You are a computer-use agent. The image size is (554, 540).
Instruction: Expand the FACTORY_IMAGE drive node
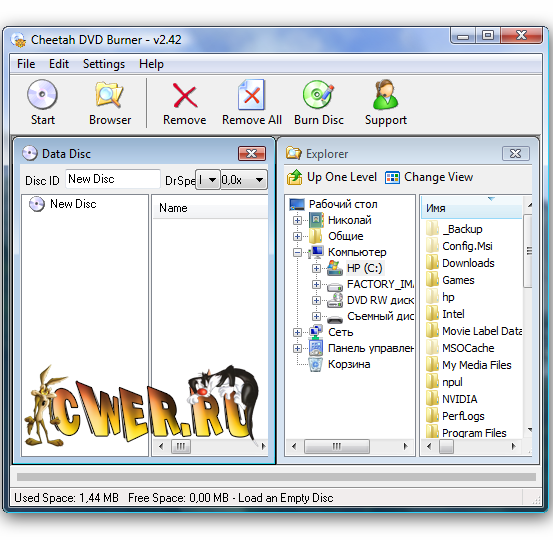[317, 284]
